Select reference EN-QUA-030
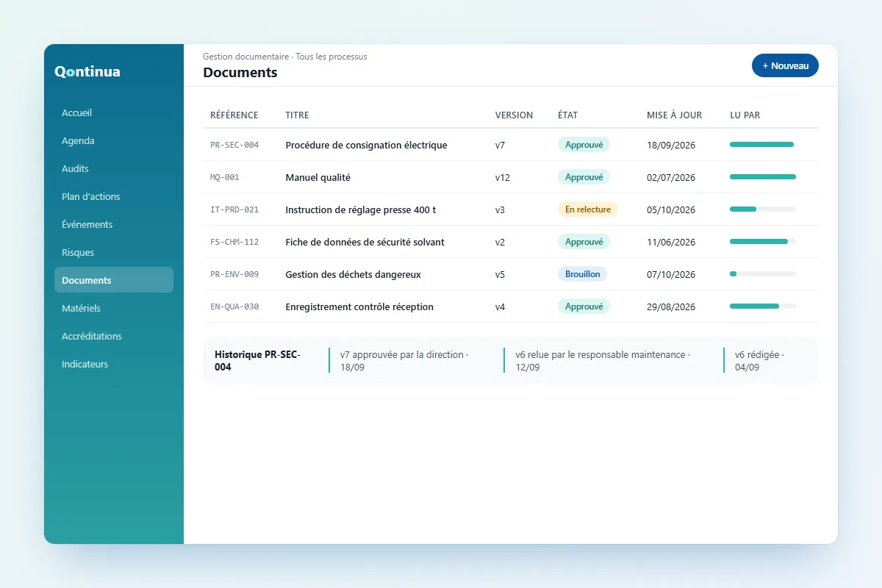The height and width of the screenshot is (588, 882). pos(234,306)
